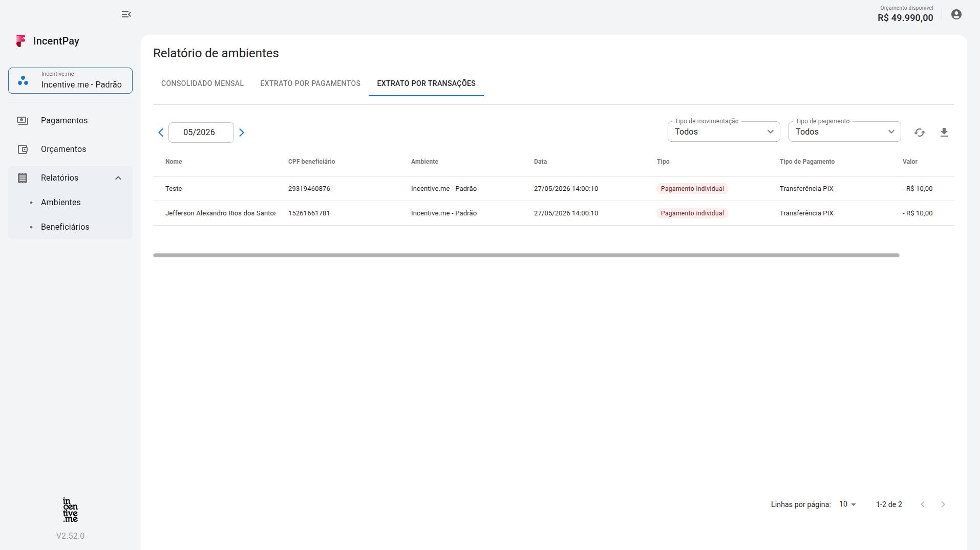Viewport: 980px width, 550px height.
Task: Click - R$ 10,00 value in Jefferson row
Action: tap(918, 213)
